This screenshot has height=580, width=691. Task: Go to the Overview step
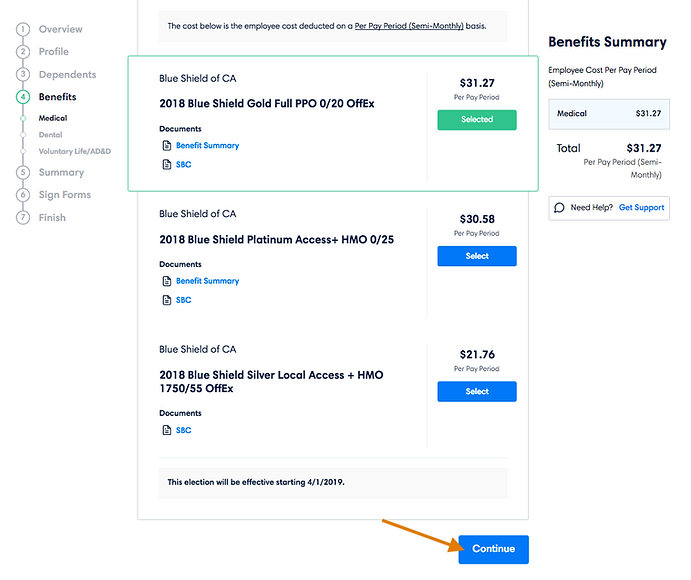coord(60,30)
